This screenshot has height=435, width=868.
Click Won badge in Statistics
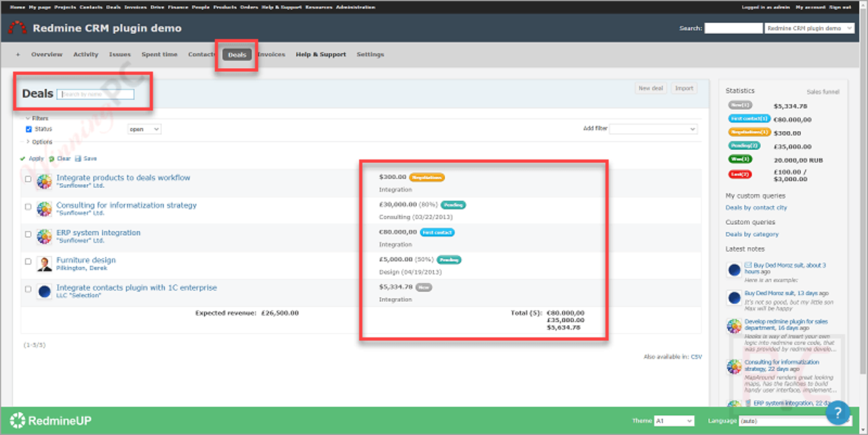click(x=740, y=159)
